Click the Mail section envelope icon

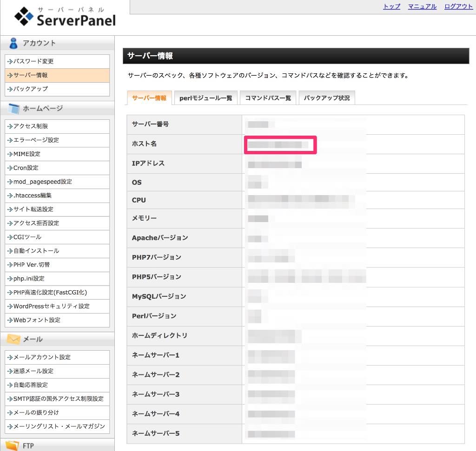click(x=13, y=340)
